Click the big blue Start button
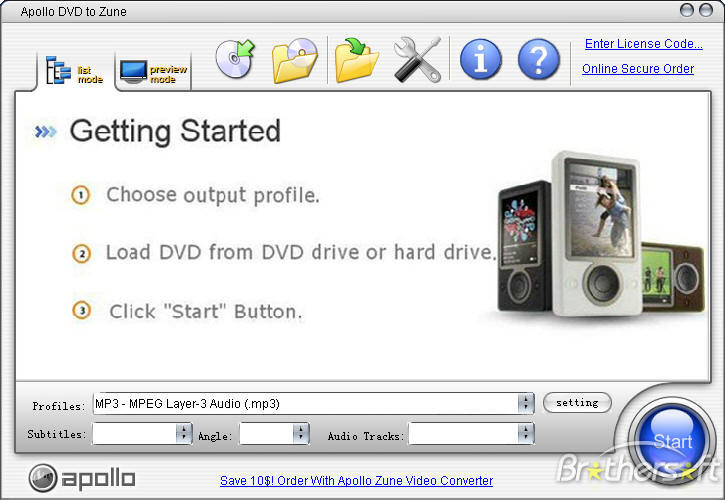 pyautogui.click(x=672, y=440)
